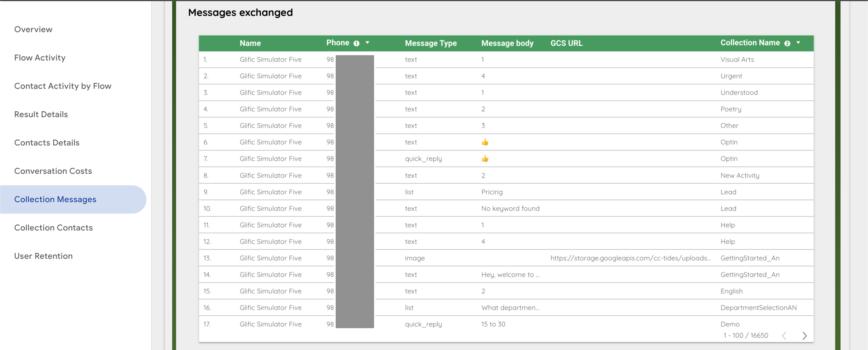Viewport: 868px width, 350px height.
Task: Click 'quick_reply' type in row 17
Action: pos(423,324)
